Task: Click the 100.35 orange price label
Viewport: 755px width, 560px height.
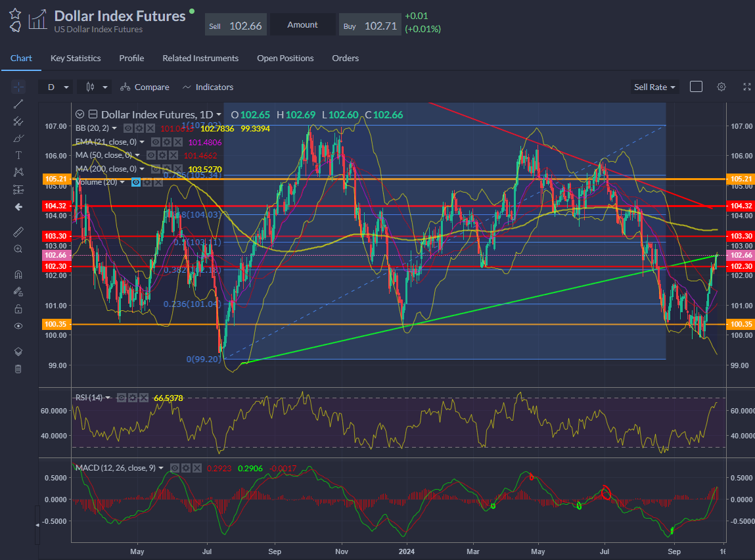Action: pos(741,324)
